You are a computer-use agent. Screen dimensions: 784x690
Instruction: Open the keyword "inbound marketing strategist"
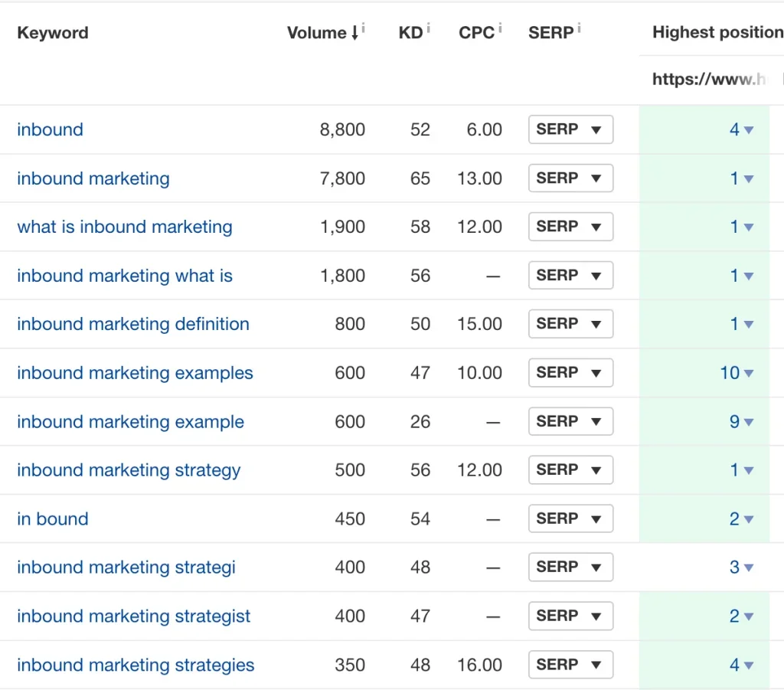tap(134, 616)
